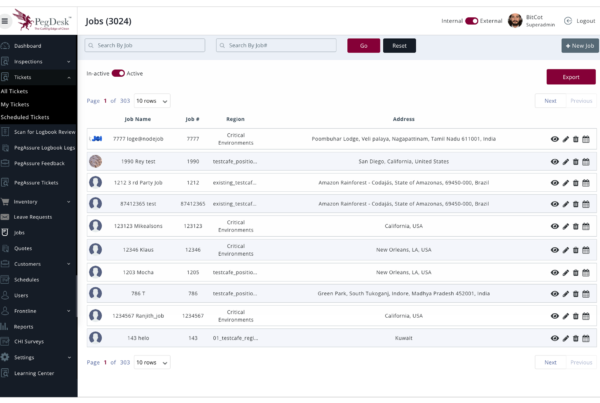Delete job 12346 Klaus trash icon

click(x=576, y=250)
